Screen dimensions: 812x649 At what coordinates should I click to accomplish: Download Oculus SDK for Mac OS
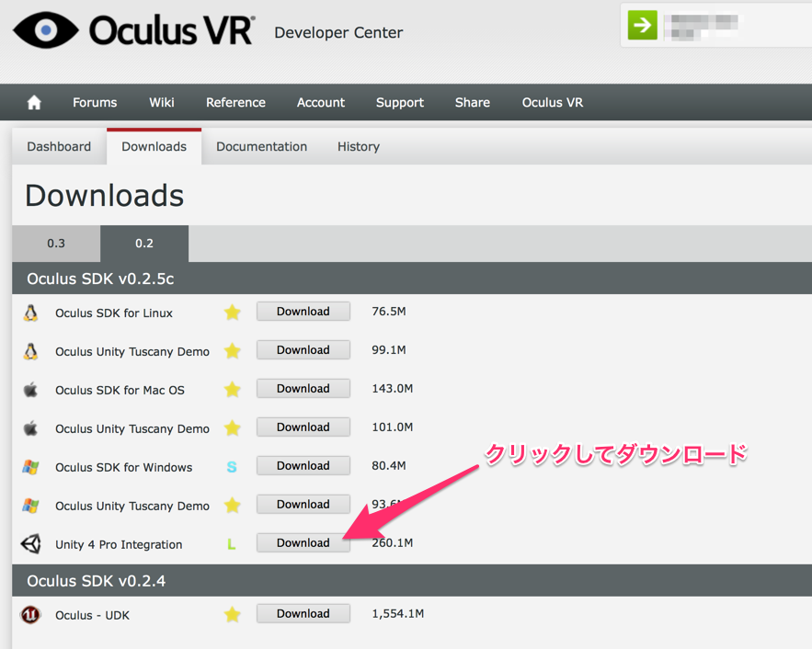pyautogui.click(x=303, y=389)
